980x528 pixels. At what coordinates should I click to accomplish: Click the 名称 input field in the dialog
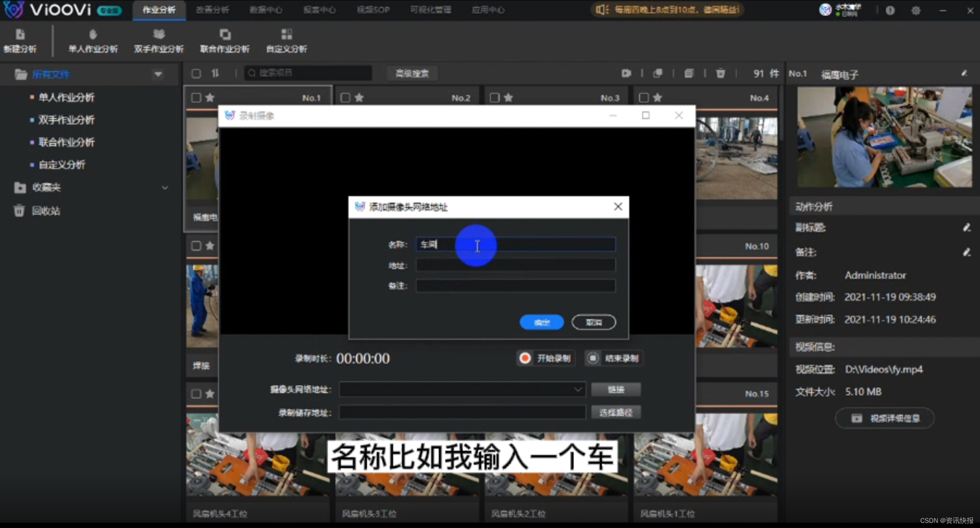[515, 245]
